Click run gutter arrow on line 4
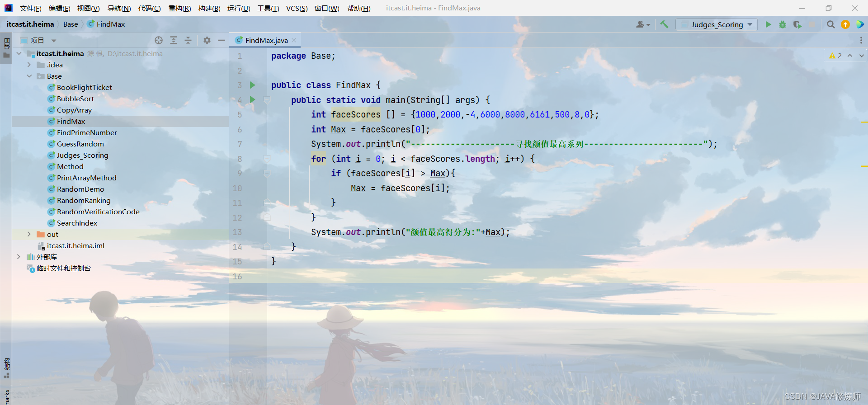The image size is (868, 405). pos(253,99)
